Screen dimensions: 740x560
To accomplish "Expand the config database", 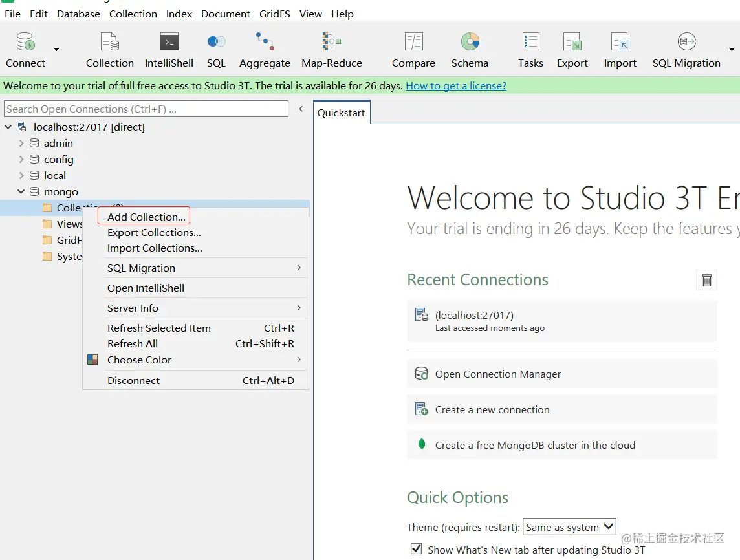I will coord(21,160).
